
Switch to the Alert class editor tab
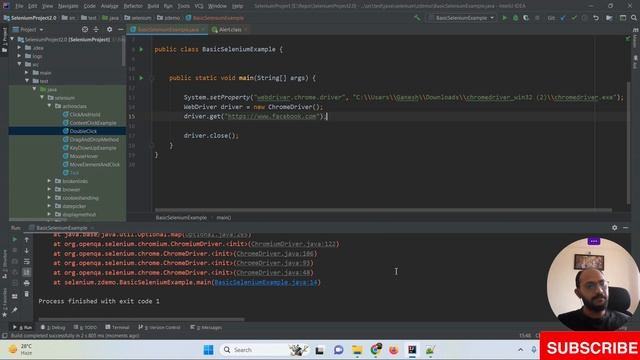(230, 29)
